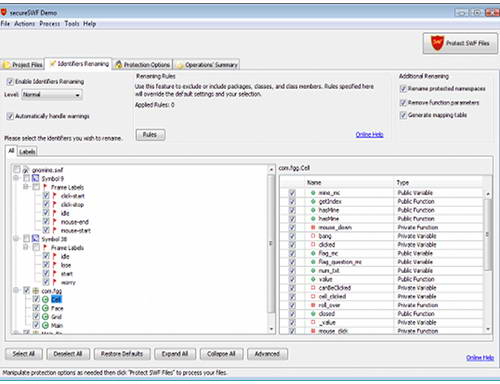This screenshot has height=384, width=500.
Task: Open Online Help link in Renaming Rules section
Action: [369, 134]
